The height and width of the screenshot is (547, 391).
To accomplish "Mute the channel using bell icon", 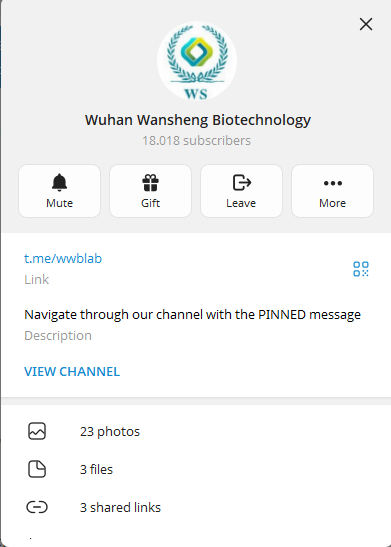I will pyautogui.click(x=59, y=191).
